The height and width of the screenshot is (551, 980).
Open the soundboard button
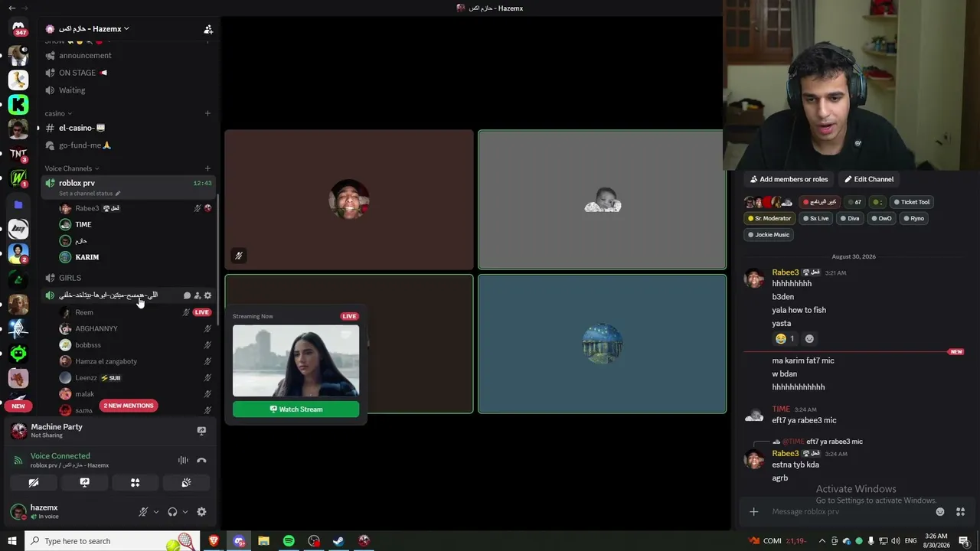click(x=186, y=483)
